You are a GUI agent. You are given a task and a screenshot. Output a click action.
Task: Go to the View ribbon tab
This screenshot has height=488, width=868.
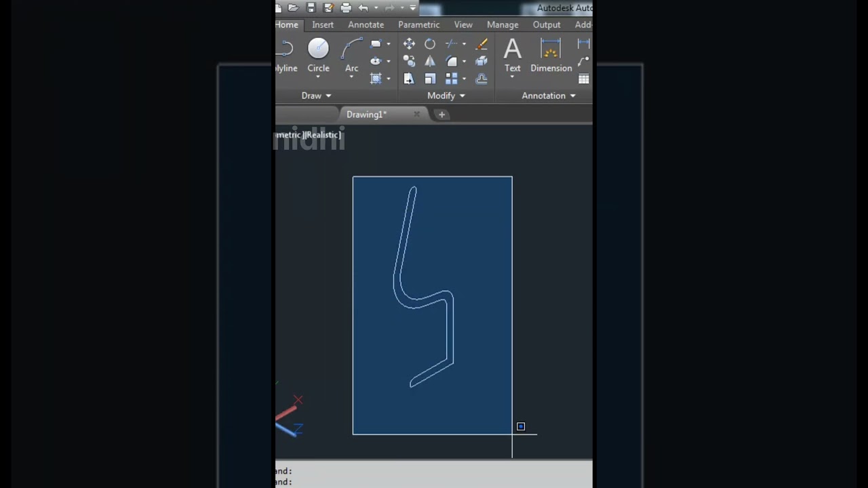(463, 24)
